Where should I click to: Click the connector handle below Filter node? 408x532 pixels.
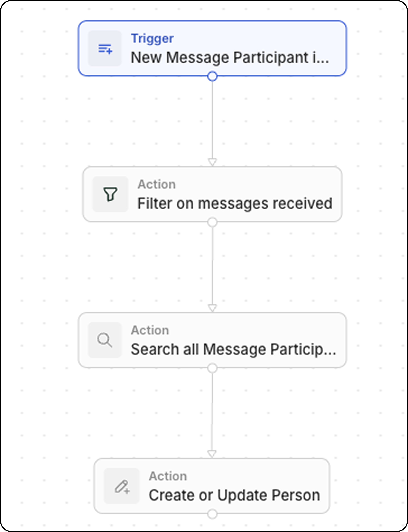[212, 222]
